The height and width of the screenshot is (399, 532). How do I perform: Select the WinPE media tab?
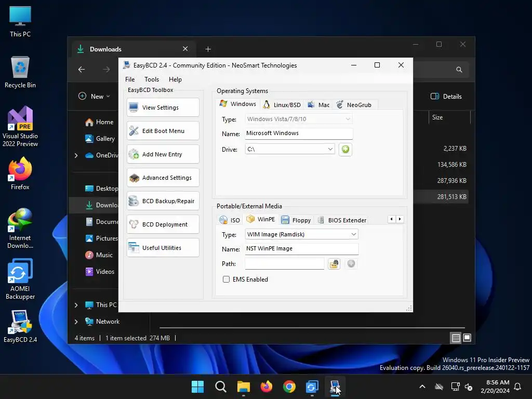(x=261, y=219)
